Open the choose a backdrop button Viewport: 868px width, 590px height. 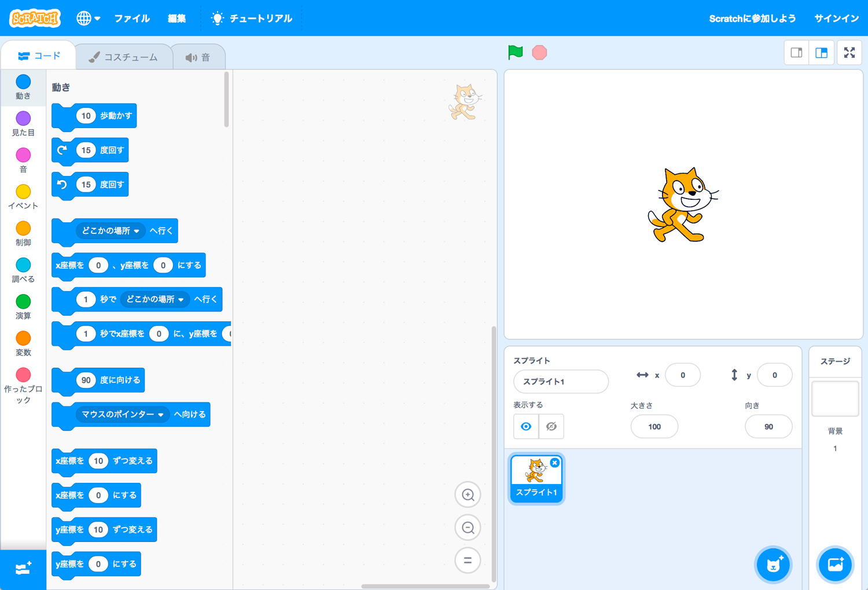[x=835, y=564]
